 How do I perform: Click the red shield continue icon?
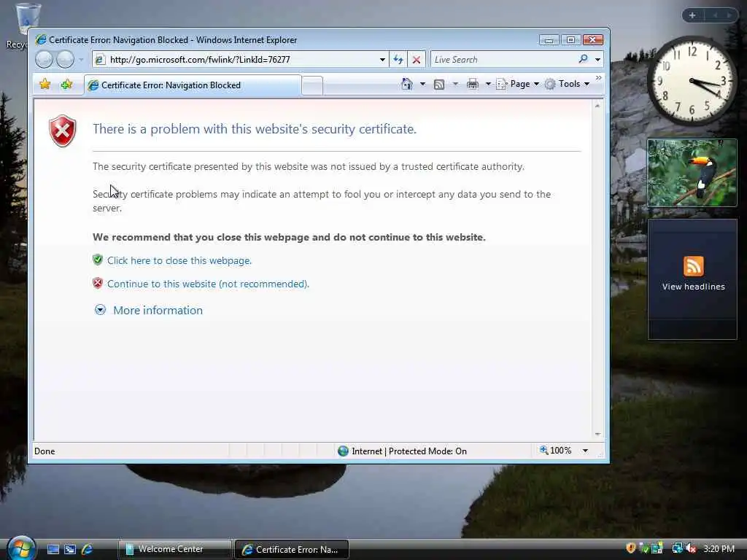point(98,284)
